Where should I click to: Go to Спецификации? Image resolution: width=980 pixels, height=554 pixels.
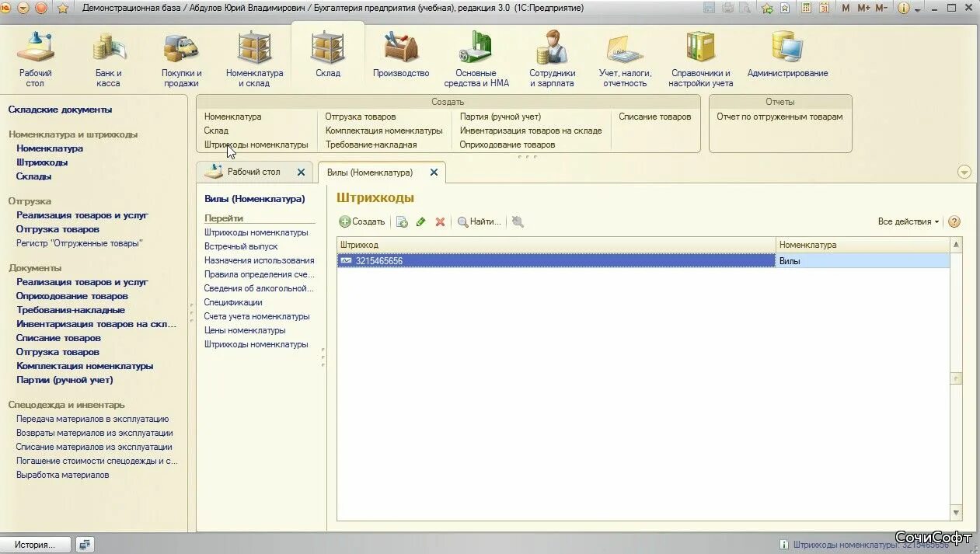click(x=233, y=302)
